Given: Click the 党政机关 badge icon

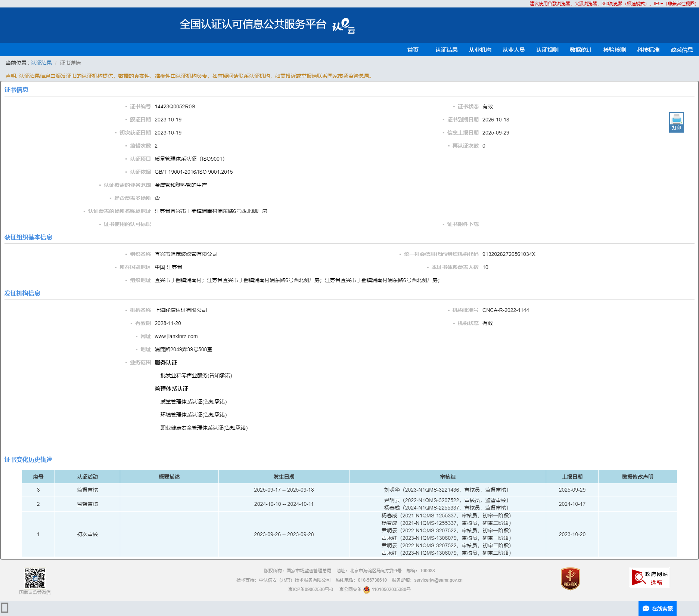Looking at the screenshot, I should tap(570, 579).
